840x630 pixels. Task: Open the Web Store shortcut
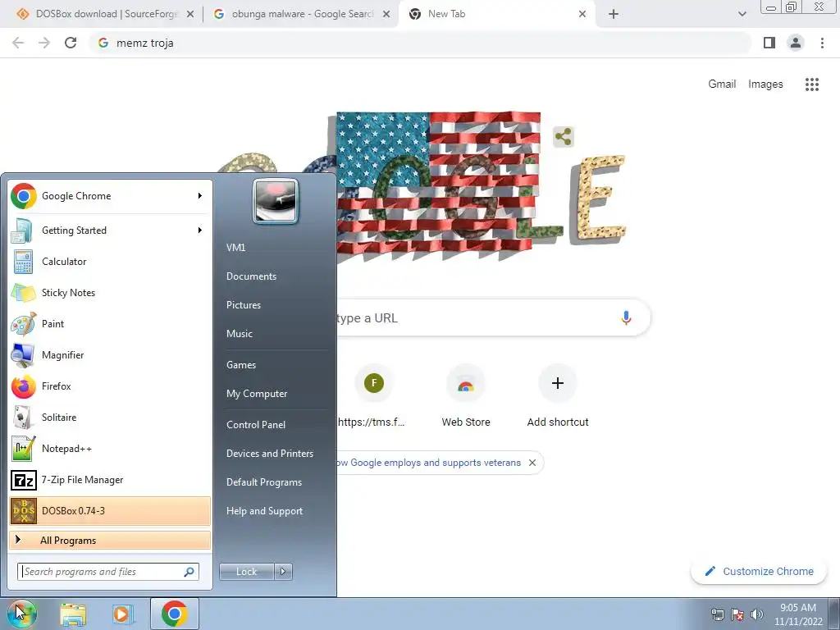466,396
